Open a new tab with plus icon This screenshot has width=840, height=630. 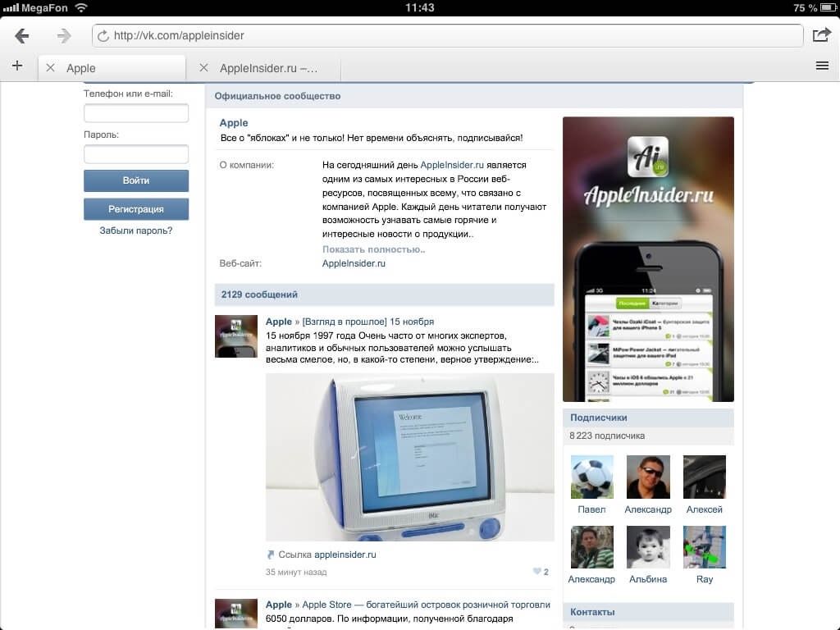pyautogui.click(x=17, y=66)
